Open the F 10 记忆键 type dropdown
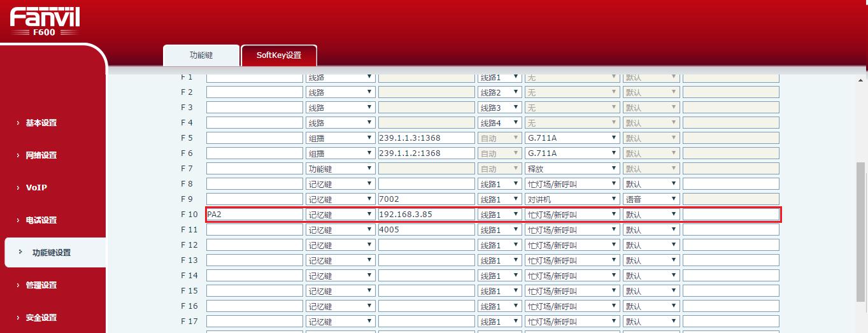Image resolution: width=868 pixels, height=333 pixels. 340,215
